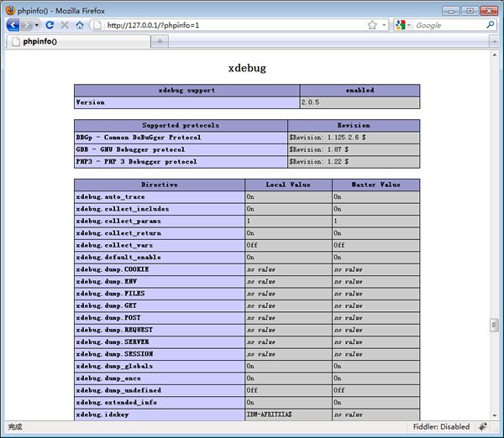Click the '$Revision: 1.87 $' cell
Screen dimensions: 504x438
(x=354, y=149)
